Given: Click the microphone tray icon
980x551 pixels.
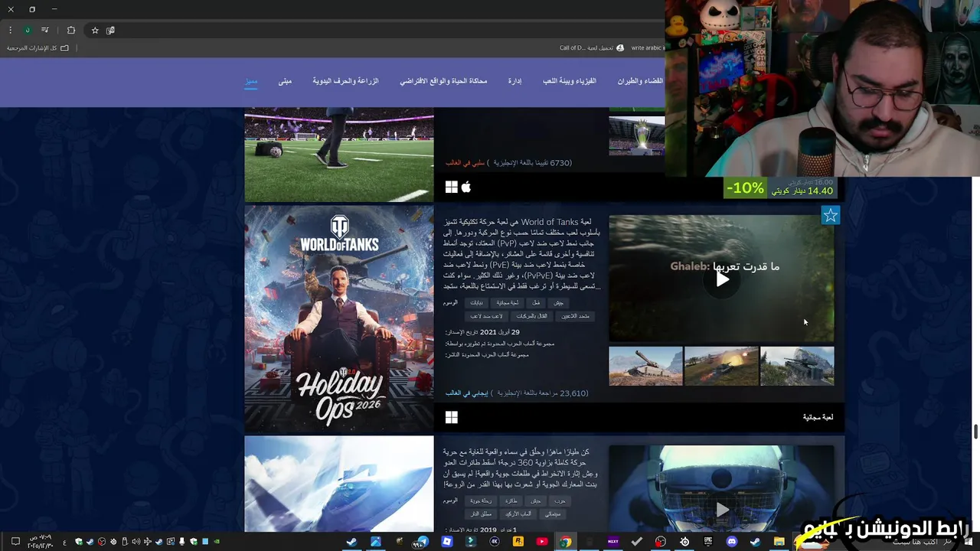Looking at the screenshot, I should coord(181,541).
